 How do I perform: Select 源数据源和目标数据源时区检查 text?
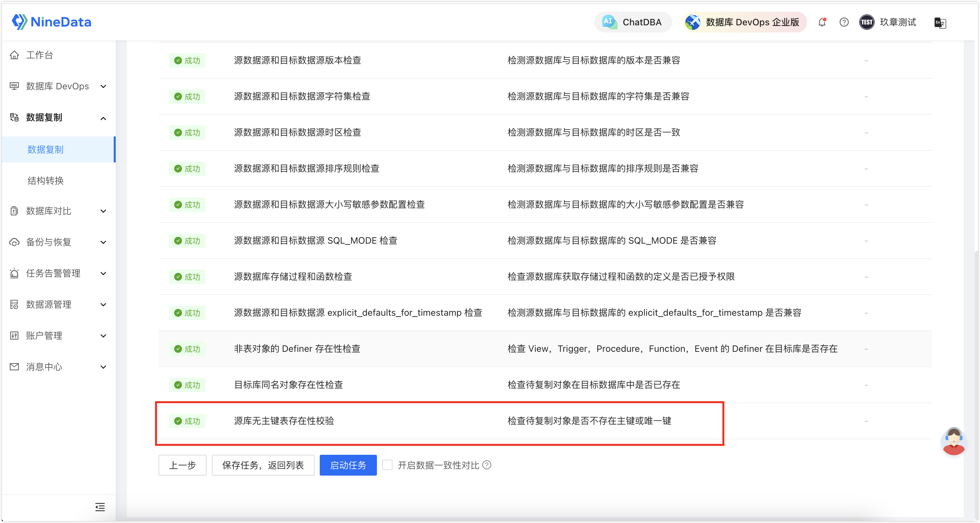pyautogui.click(x=298, y=132)
